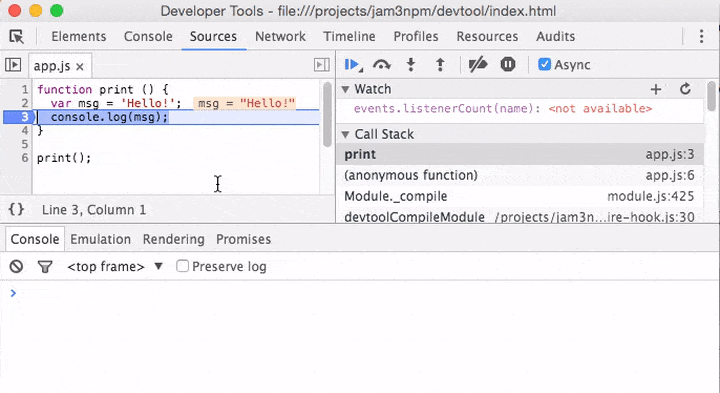
Task: Step over next function call
Action: [382, 65]
